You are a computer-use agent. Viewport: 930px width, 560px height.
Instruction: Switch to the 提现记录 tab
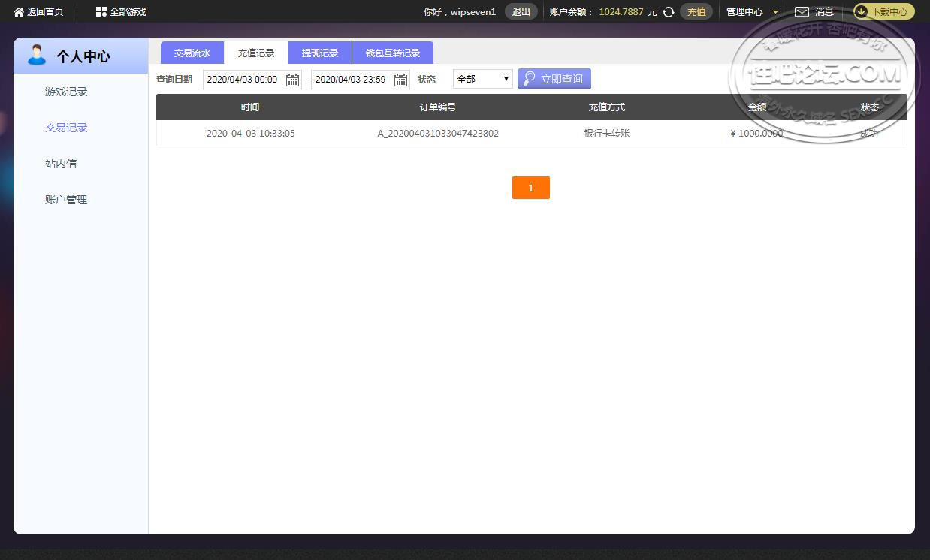pos(320,53)
